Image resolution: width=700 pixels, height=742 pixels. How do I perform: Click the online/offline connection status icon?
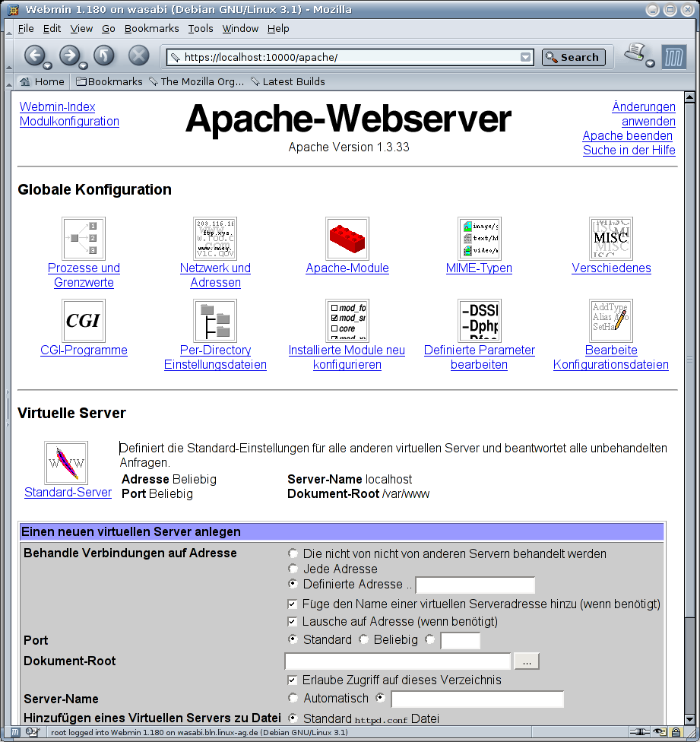click(x=639, y=732)
